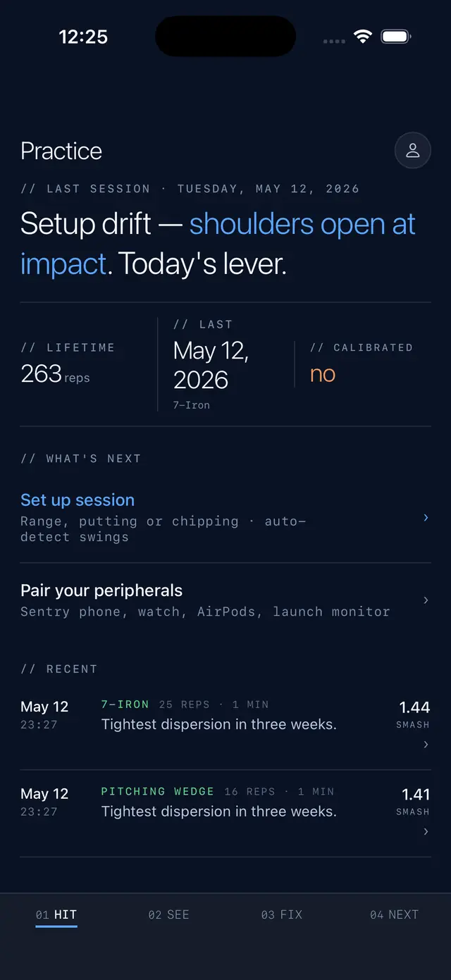Tap the 1.44 smash value
The height and width of the screenshot is (980, 451).
[x=414, y=707]
